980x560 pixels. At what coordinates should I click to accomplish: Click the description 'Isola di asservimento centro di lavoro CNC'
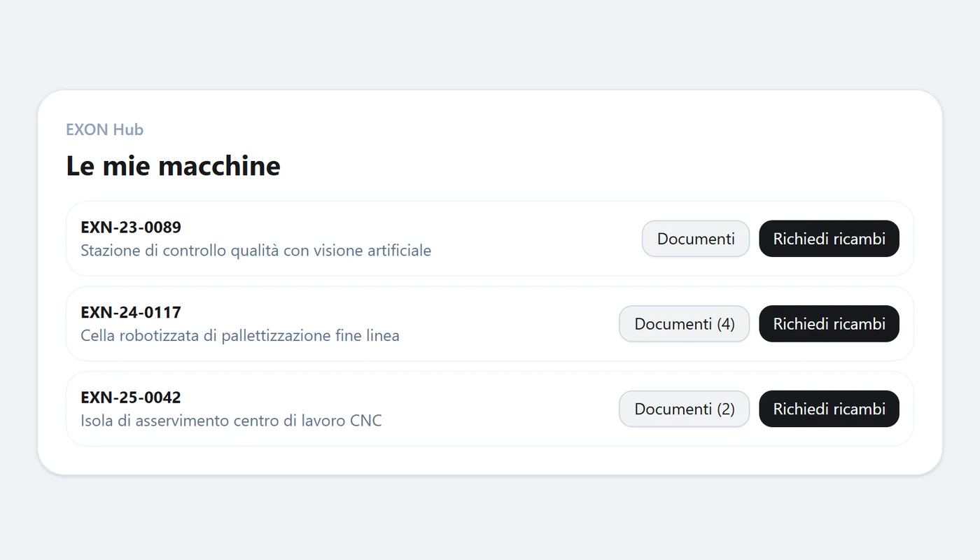[x=232, y=421]
